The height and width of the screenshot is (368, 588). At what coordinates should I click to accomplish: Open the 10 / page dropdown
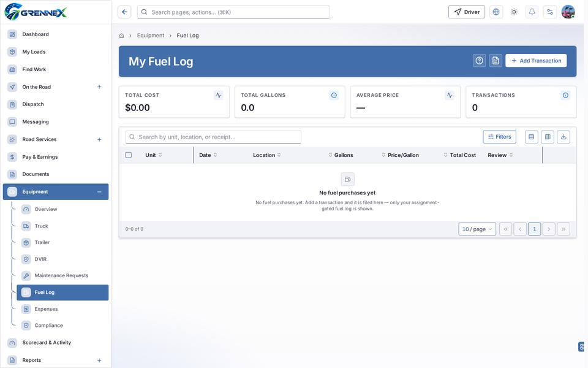pyautogui.click(x=477, y=229)
